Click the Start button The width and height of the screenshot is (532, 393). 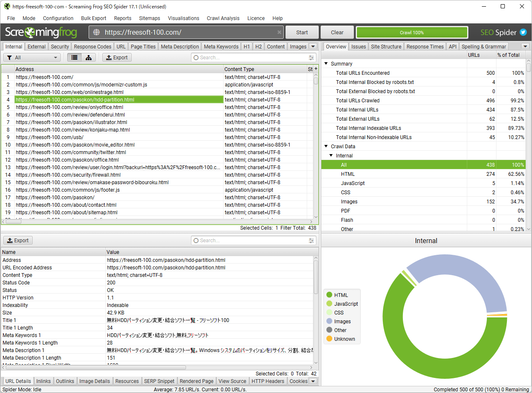point(302,32)
